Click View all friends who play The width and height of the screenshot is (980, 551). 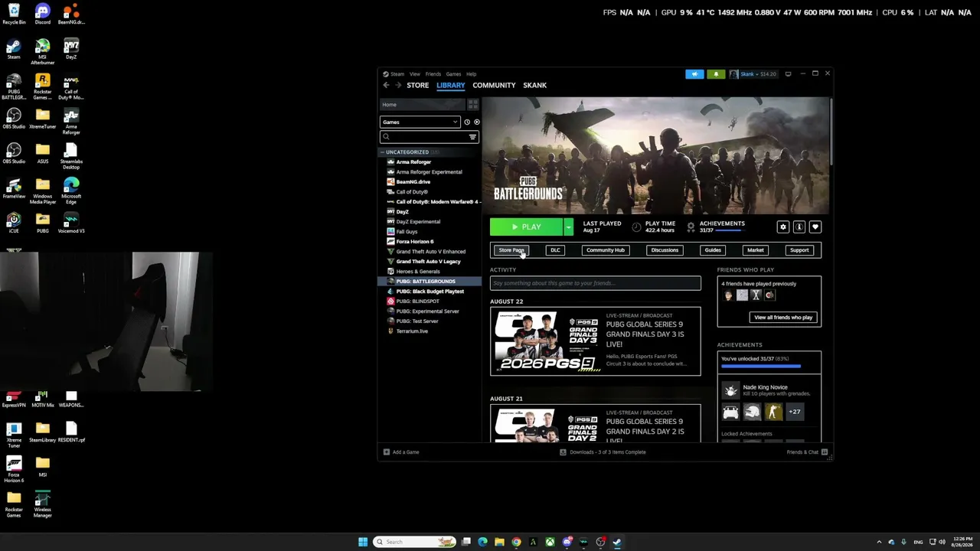pyautogui.click(x=783, y=318)
